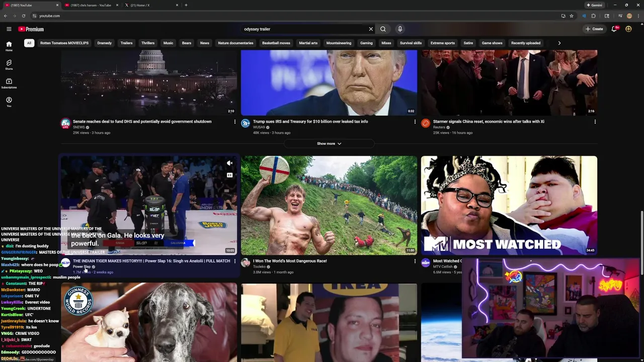Open site info icon in address bar

point(34,16)
